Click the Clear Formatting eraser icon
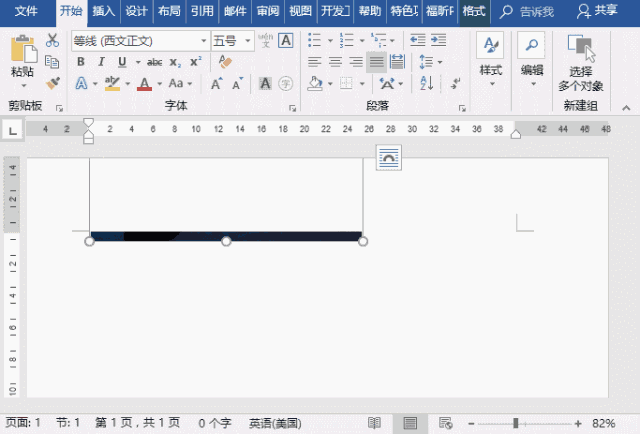The height and width of the screenshot is (434, 640). 224,62
